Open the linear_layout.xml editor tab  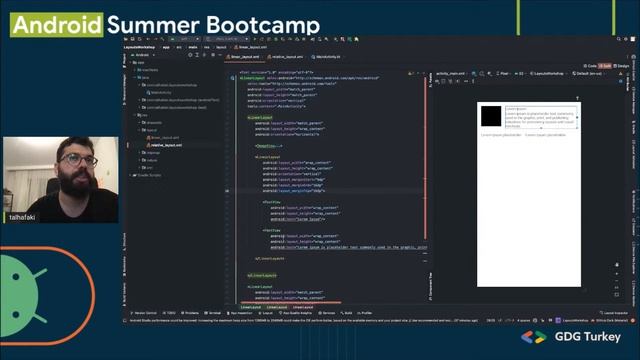coord(245,57)
